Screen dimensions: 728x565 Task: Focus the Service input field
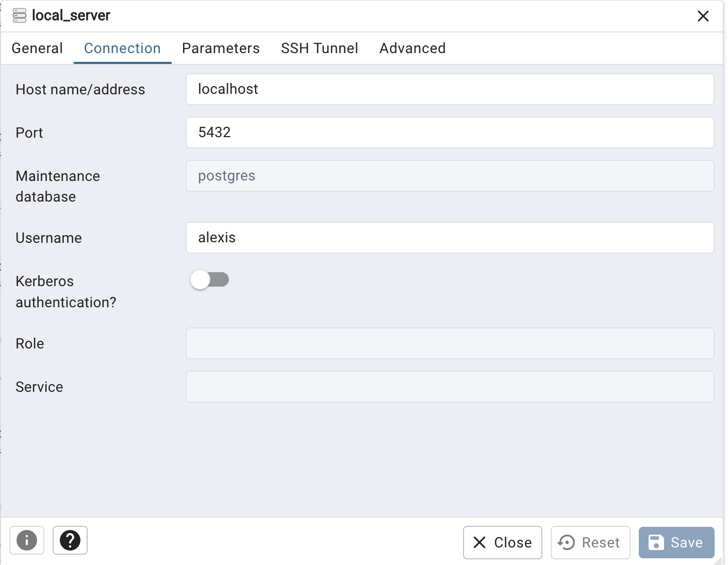point(450,387)
